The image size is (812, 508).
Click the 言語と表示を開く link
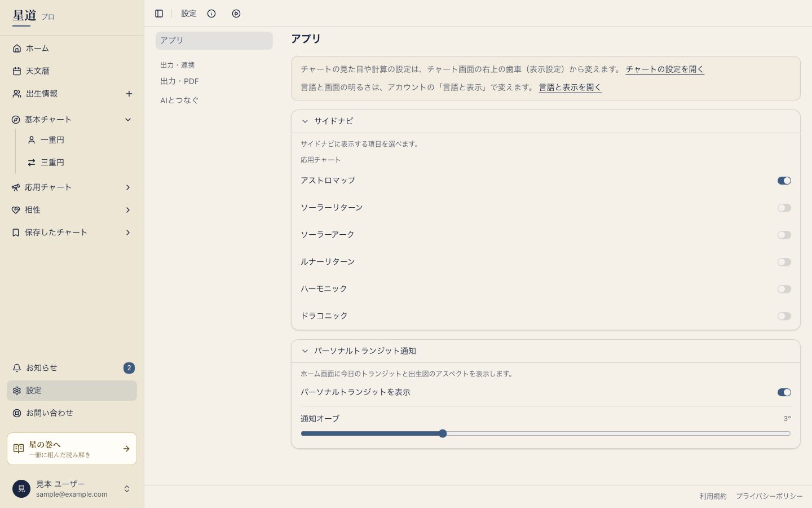570,87
